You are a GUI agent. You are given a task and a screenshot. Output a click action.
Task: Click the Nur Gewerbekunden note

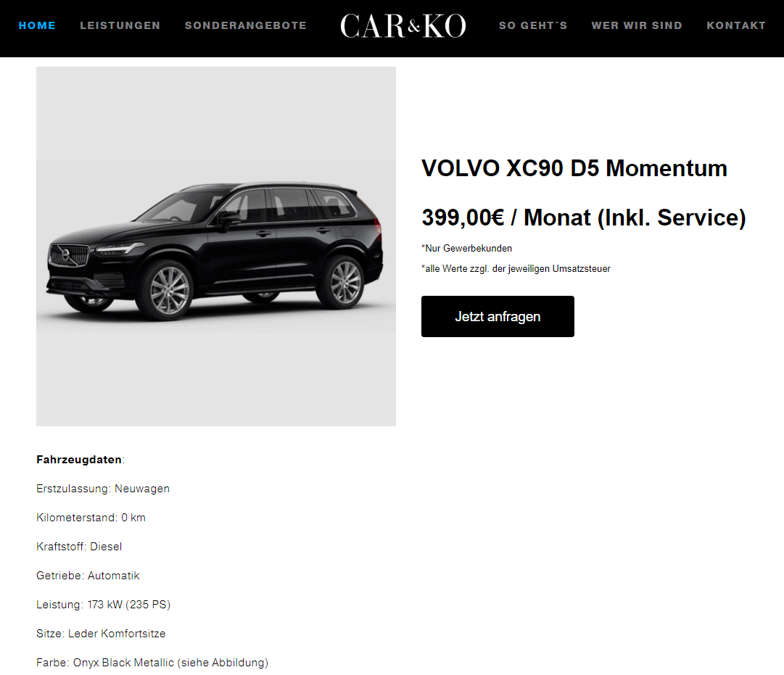pos(466,249)
